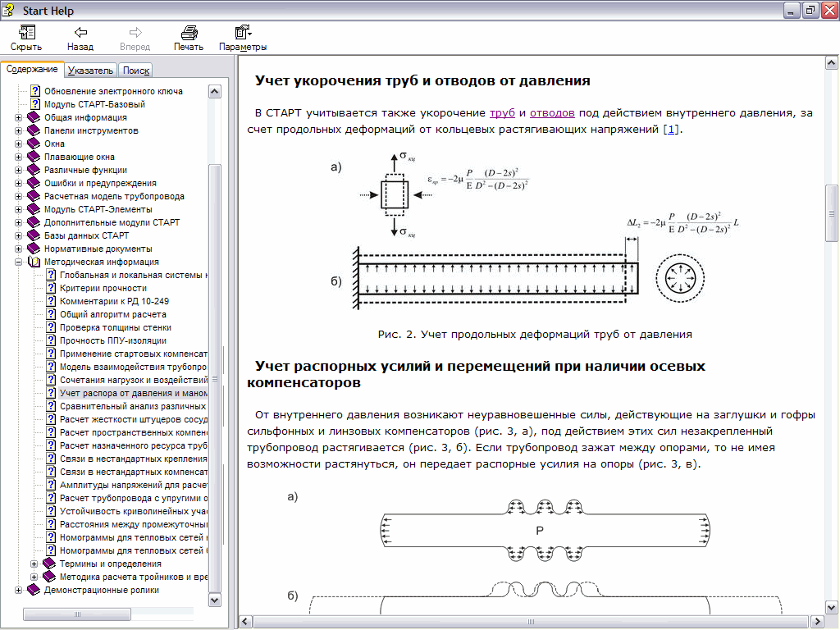Click the Термины и определения book icon
Image resolution: width=840 pixels, height=630 pixels.
tap(49, 564)
